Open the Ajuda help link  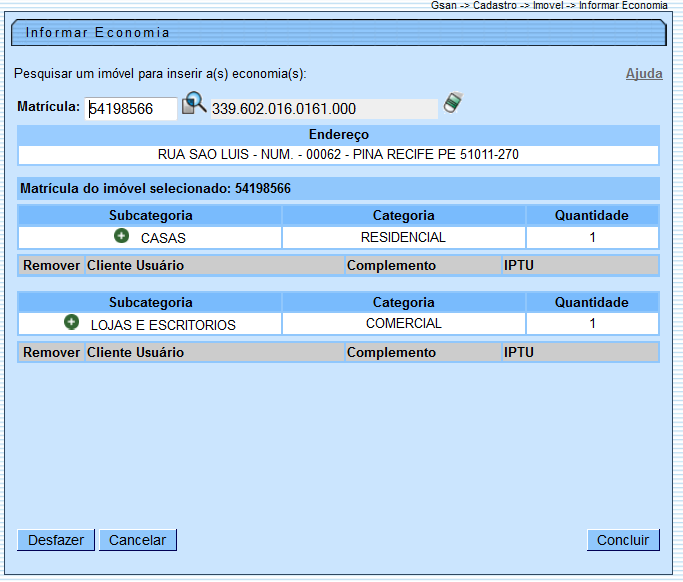(x=643, y=74)
